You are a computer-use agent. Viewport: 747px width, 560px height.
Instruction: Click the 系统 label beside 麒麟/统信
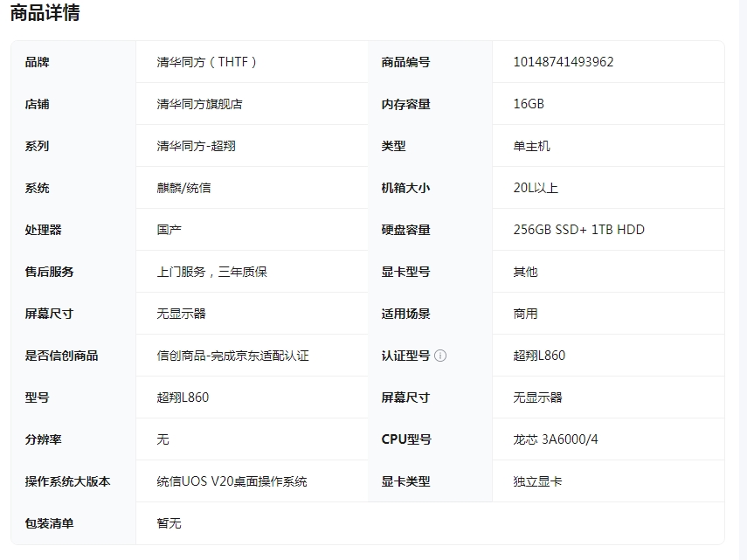(38, 188)
